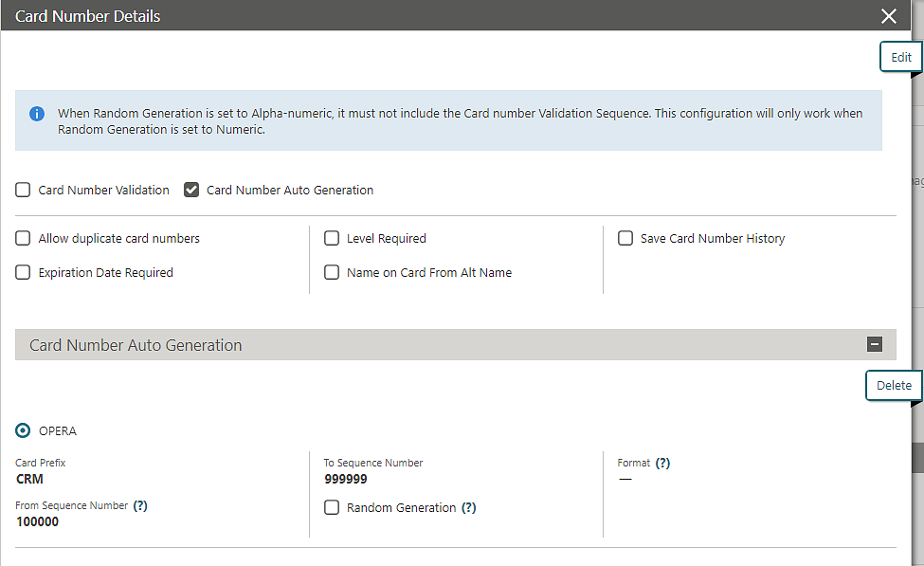The height and width of the screenshot is (566, 924).
Task: Open the Random Generation help question mark
Action: click(468, 507)
